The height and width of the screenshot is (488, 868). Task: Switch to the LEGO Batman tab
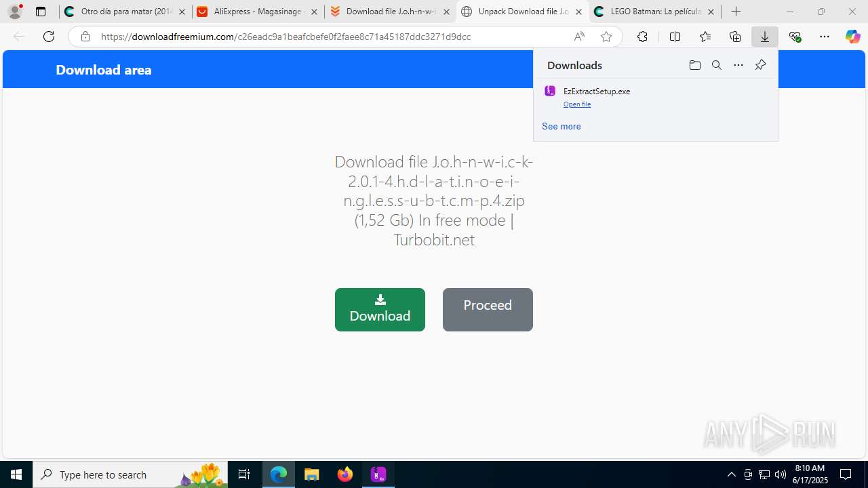(655, 12)
